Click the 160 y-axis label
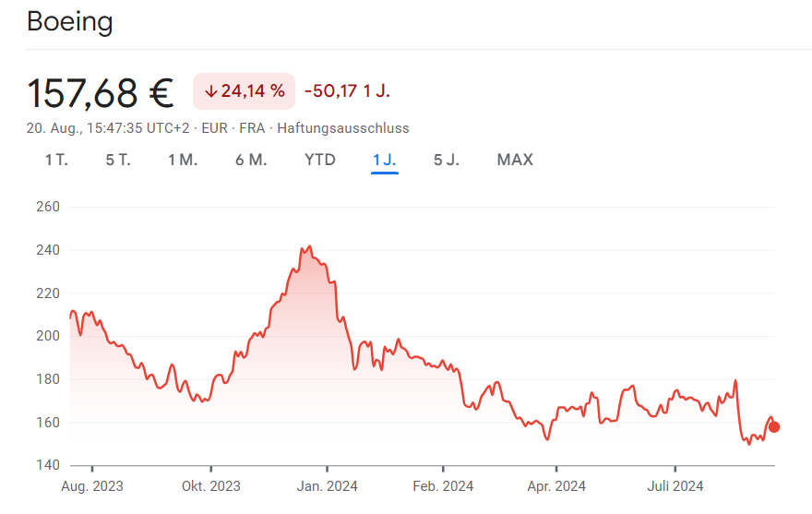Image resolution: width=812 pixels, height=514 pixels. point(48,423)
